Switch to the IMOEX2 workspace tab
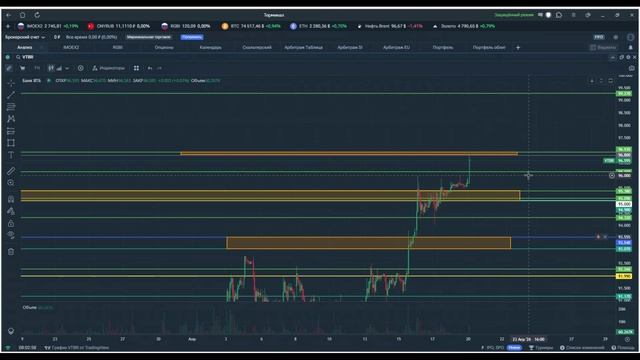 click(71, 47)
